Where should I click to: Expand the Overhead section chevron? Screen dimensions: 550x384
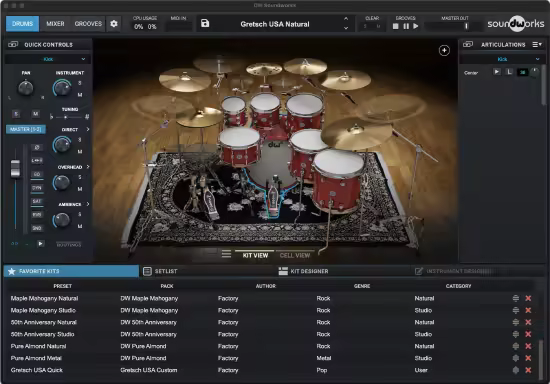(88, 167)
